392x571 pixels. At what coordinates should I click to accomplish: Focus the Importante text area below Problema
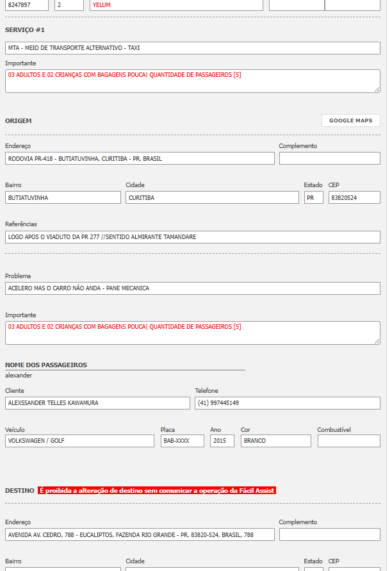tap(192, 333)
